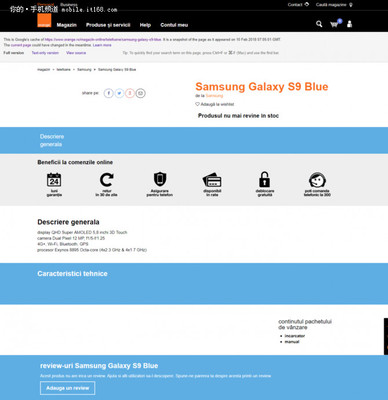Click the 24 luni garantie calendar icon
Screen dimensions: 388x400
54,180
